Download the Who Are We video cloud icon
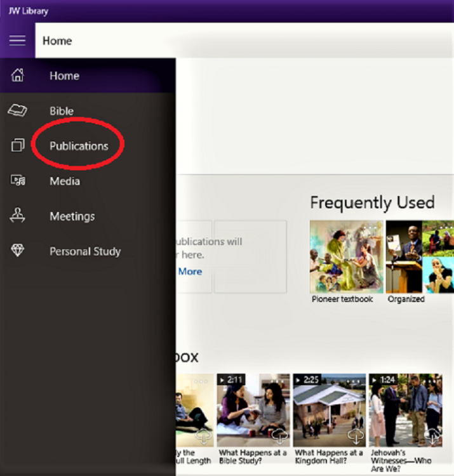Image resolution: width=454 pixels, height=476 pixels. pyautogui.click(x=432, y=436)
